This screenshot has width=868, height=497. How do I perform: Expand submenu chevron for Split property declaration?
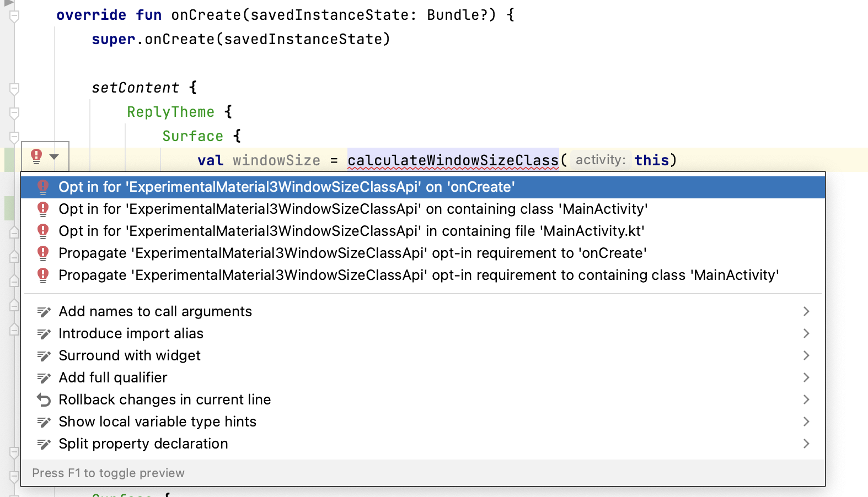click(806, 444)
